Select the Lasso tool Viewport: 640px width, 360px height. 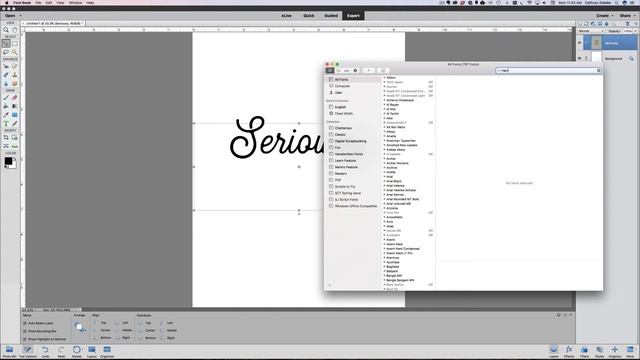click(x=6, y=52)
